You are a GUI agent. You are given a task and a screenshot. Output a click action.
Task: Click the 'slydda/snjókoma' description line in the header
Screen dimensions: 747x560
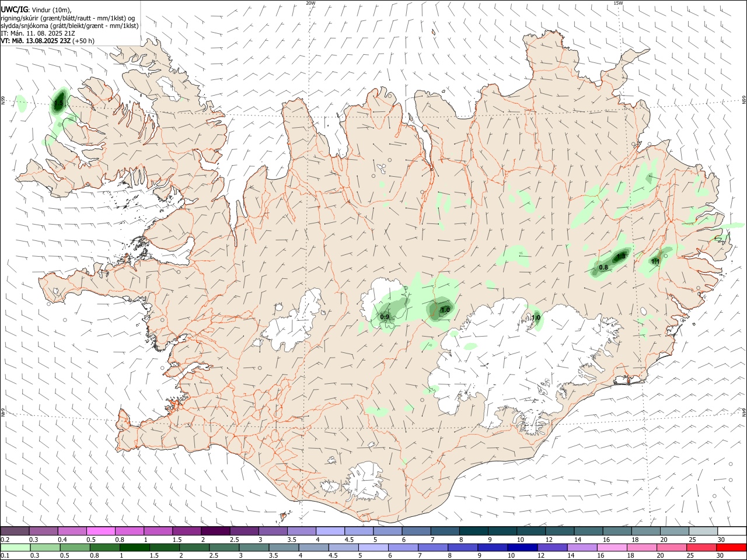coord(69,26)
